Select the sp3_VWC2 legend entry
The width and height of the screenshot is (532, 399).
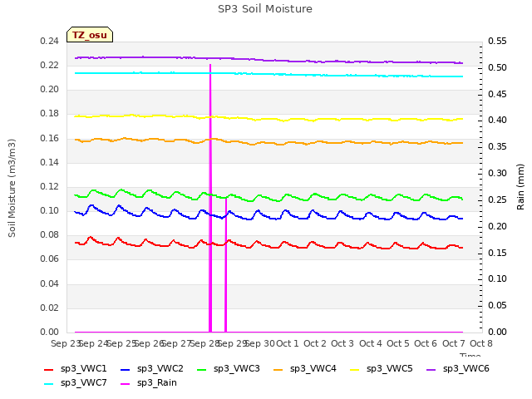pyautogui.click(x=151, y=369)
